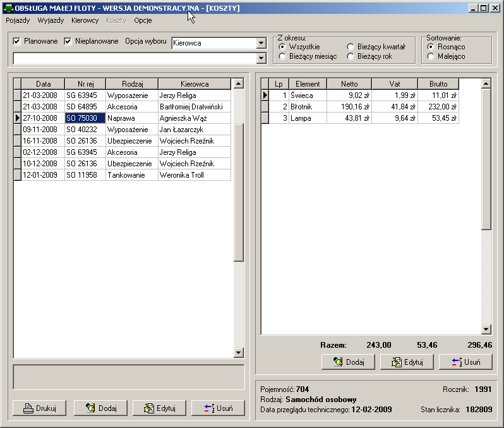504x428 pixels.
Task: Click the Data column header
Action: point(43,84)
